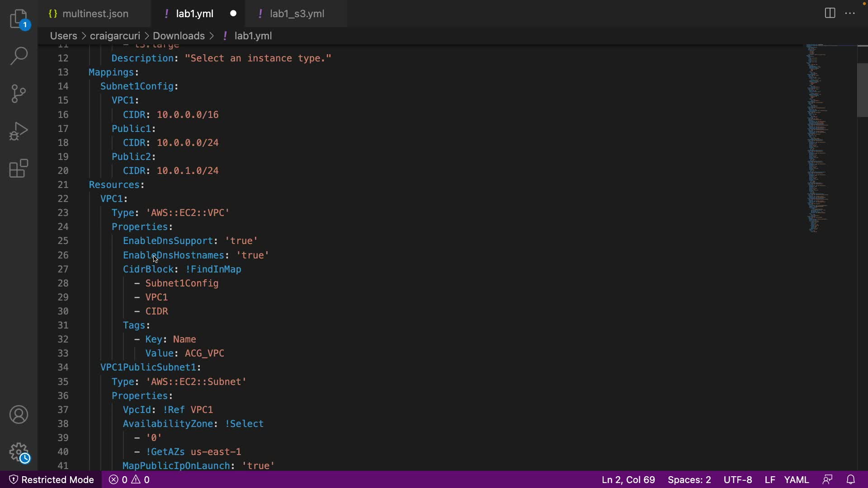Open the Manage gear icon

(19, 452)
